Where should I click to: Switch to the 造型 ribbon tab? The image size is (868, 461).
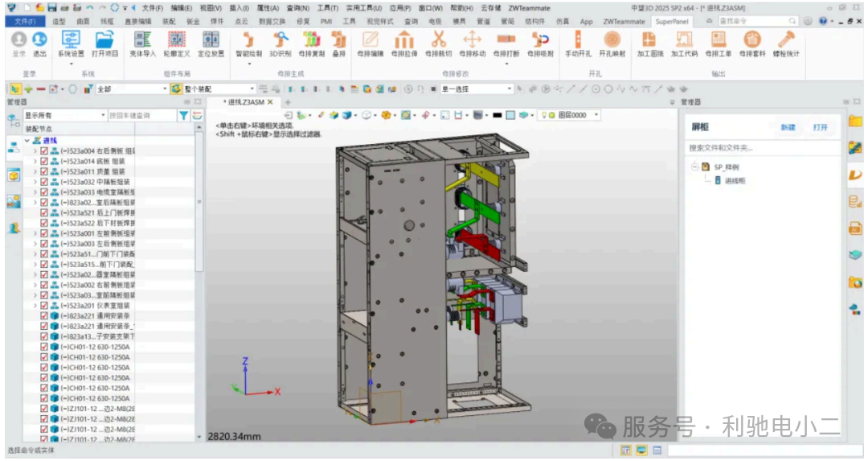pos(59,22)
